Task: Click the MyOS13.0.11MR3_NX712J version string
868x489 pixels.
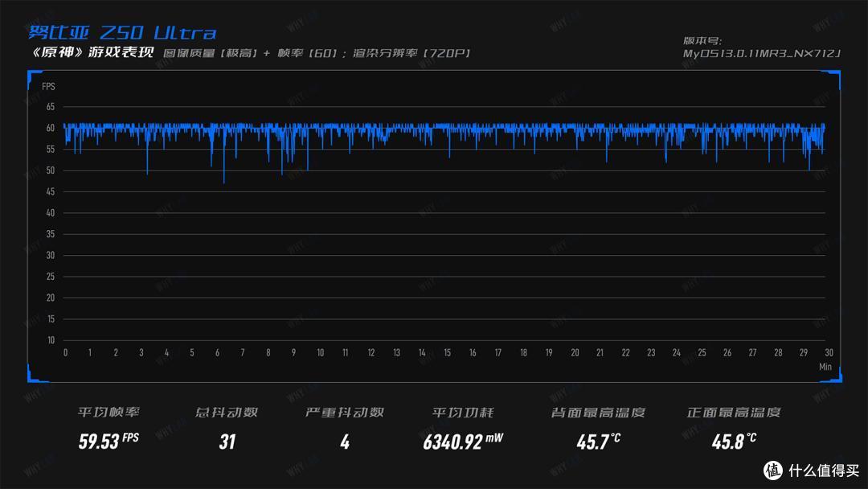Action: click(761, 54)
